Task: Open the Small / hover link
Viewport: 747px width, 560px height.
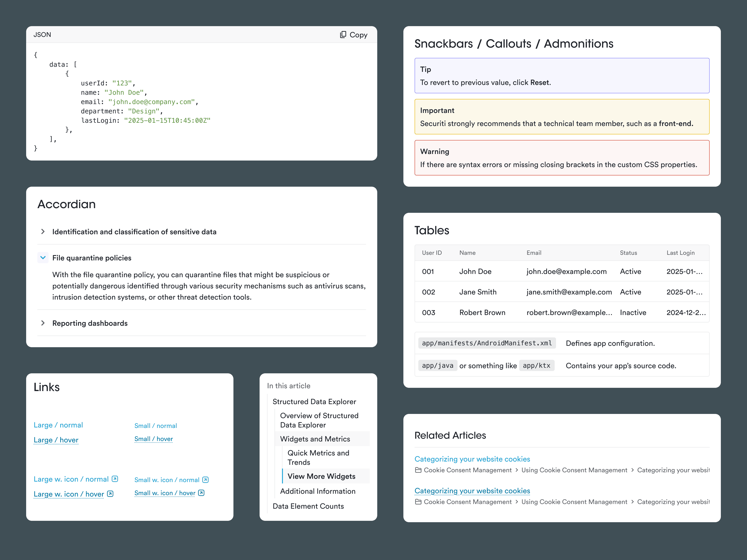Action: (153, 439)
